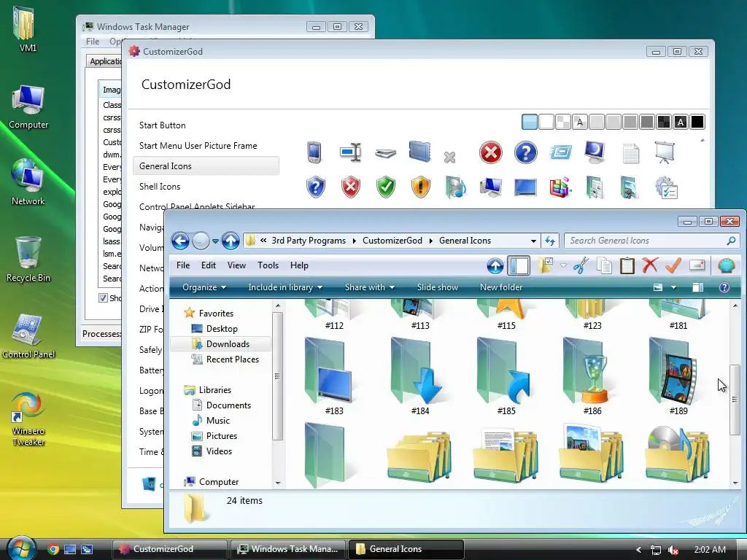Click the Recycle Bin desktop icon
This screenshot has width=747, height=560.
[x=28, y=260]
